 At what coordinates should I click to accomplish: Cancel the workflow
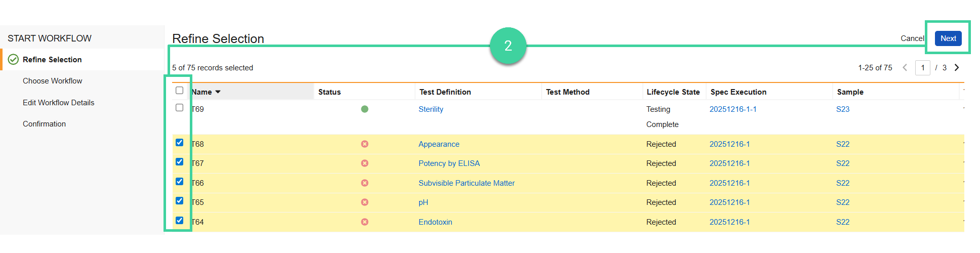pos(912,38)
